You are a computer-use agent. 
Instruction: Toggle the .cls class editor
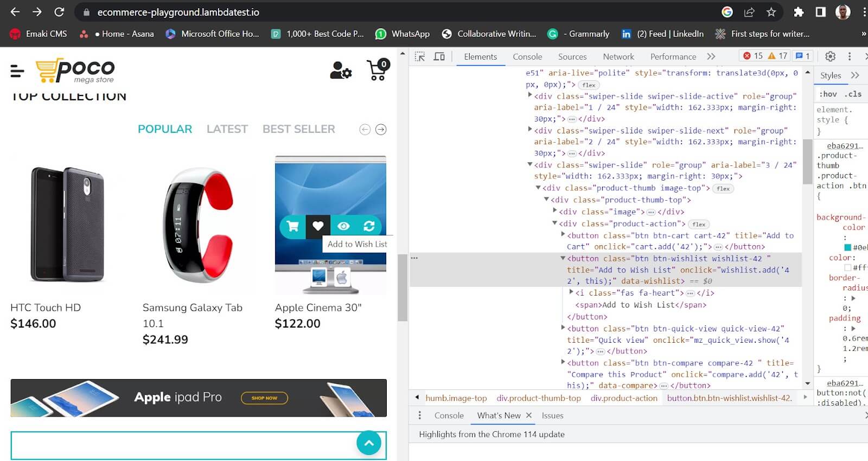855,94
